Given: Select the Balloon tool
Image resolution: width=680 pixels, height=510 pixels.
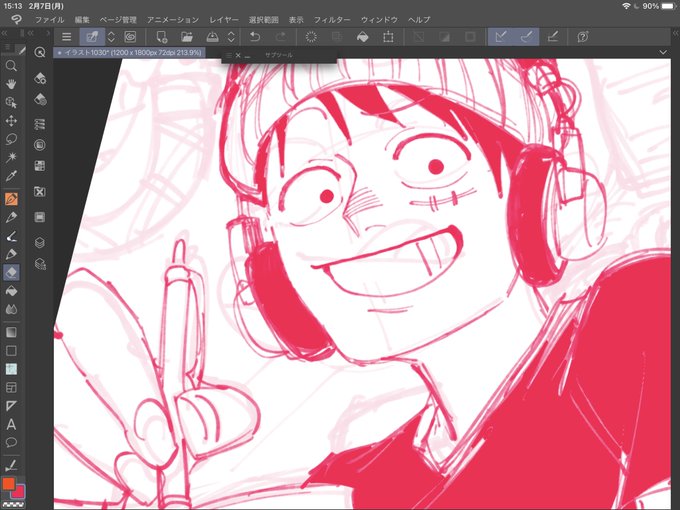Looking at the screenshot, I should point(11,442).
